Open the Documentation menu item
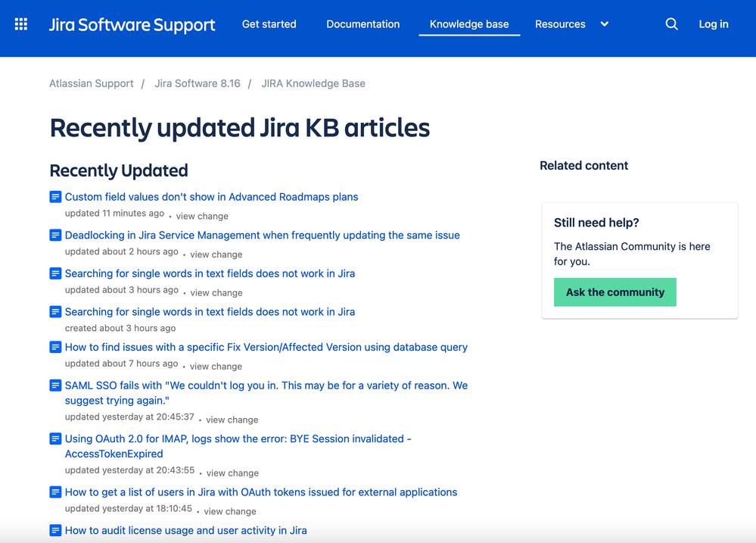Image resolution: width=756 pixels, height=543 pixels. 363,24
